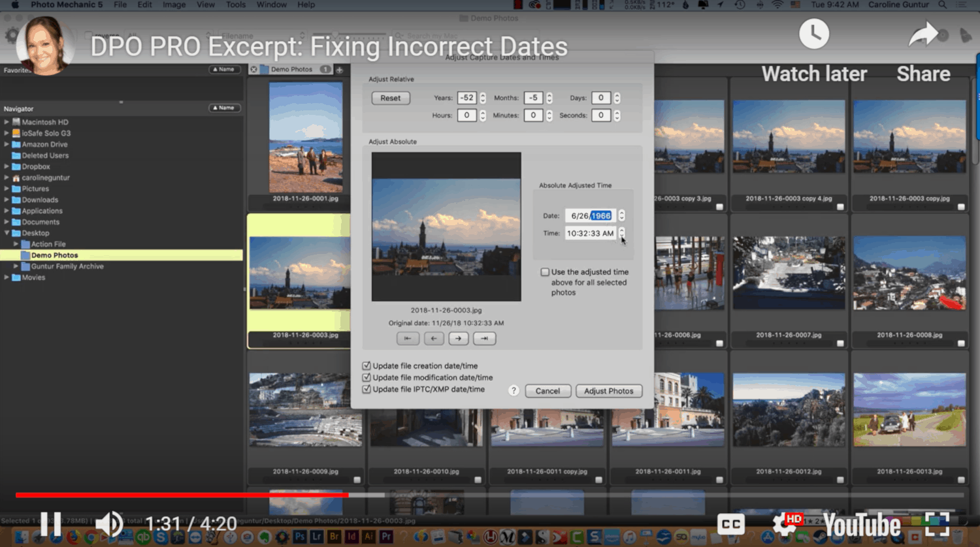Jump to last photo button in dialog
Screen dimensions: 980x547
484,338
